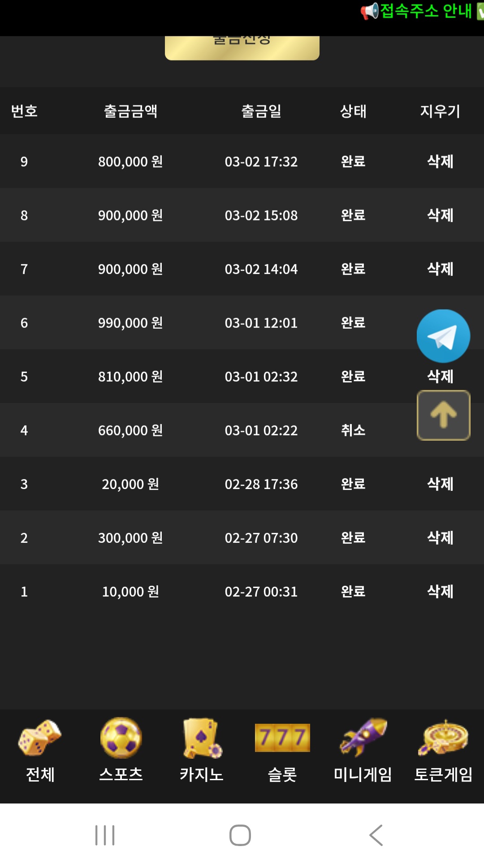This screenshot has height=868, width=484.
Task: Delete withdrawal record number 9
Action: coord(440,162)
